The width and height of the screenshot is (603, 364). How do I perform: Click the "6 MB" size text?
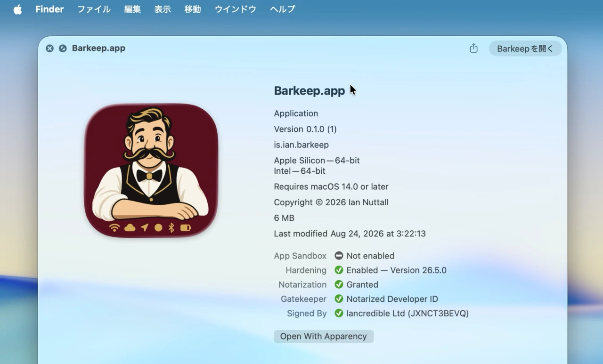point(284,218)
